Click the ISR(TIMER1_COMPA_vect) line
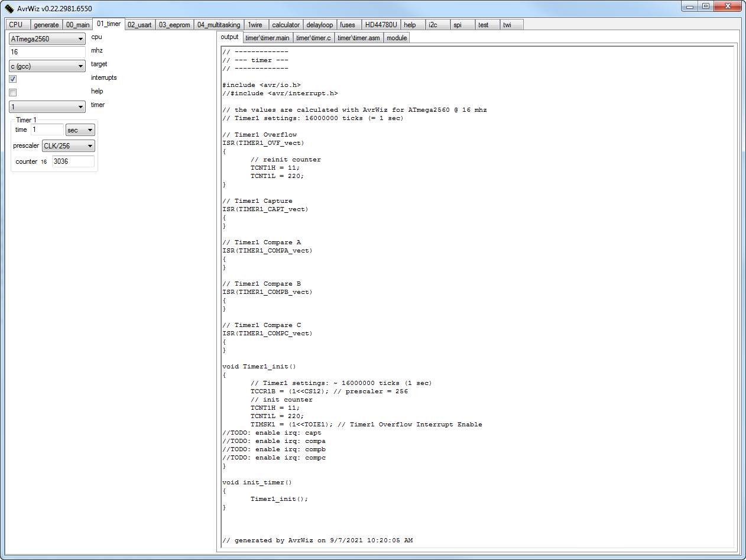 click(x=267, y=251)
